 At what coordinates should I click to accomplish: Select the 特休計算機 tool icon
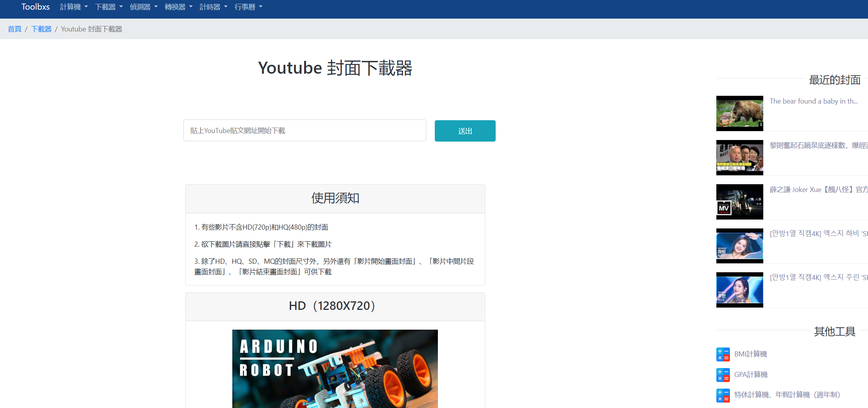pos(723,395)
